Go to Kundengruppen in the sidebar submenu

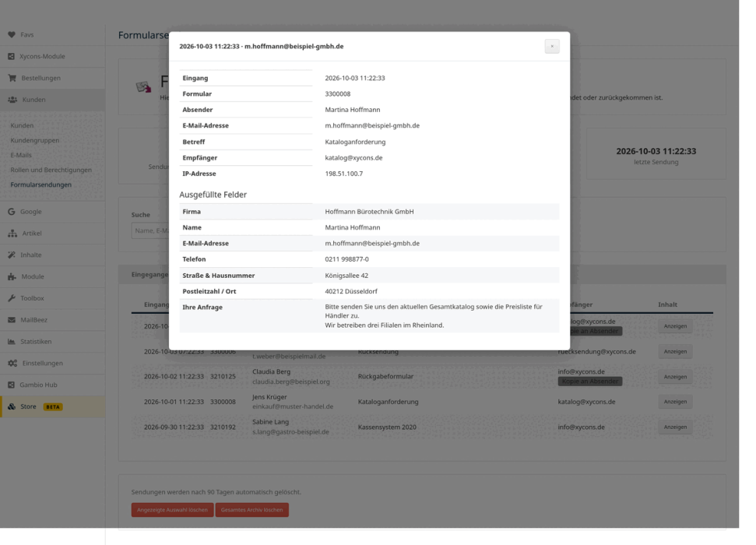(35, 140)
